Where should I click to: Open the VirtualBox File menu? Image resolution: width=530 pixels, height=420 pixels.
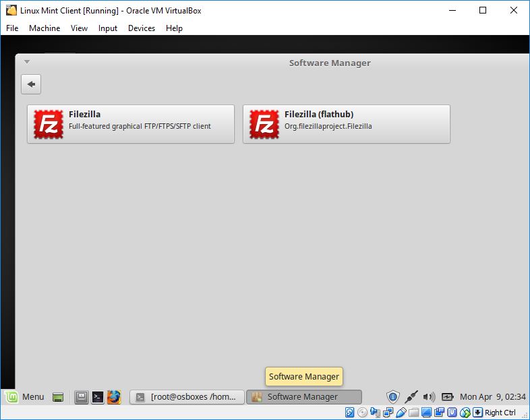[12, 28]
